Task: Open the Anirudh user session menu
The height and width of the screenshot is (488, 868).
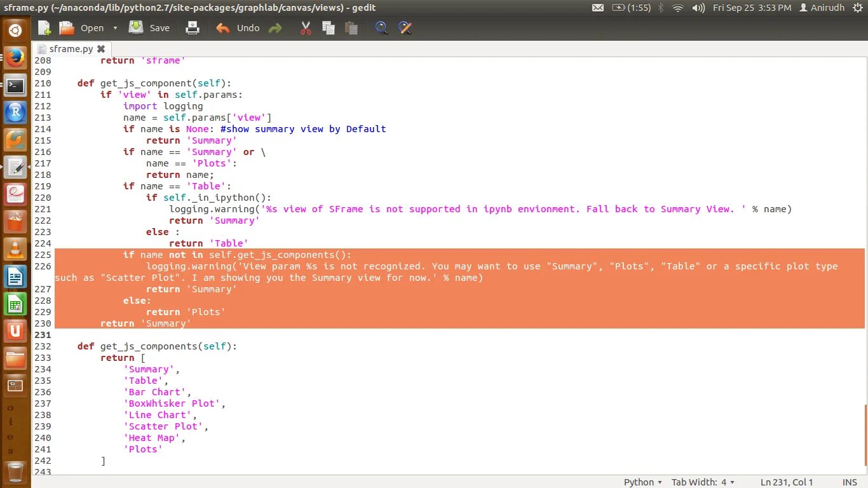Action: click(x=822, y=8)
